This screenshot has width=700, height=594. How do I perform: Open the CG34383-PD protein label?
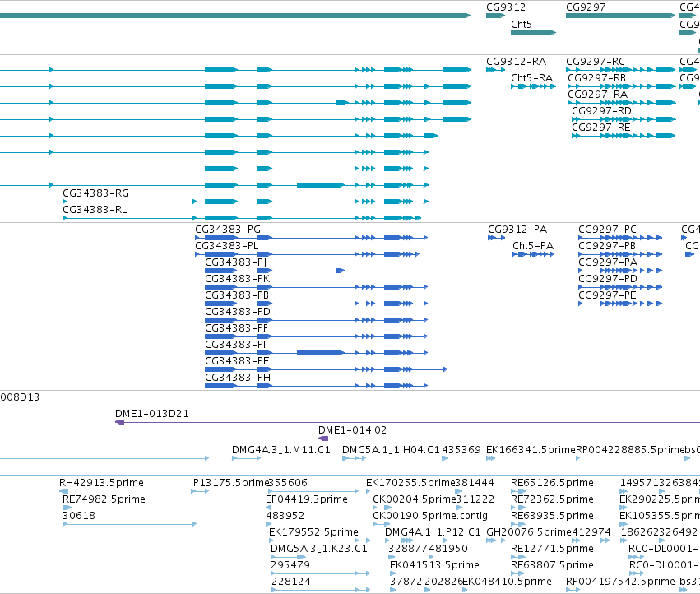[238, 312]
